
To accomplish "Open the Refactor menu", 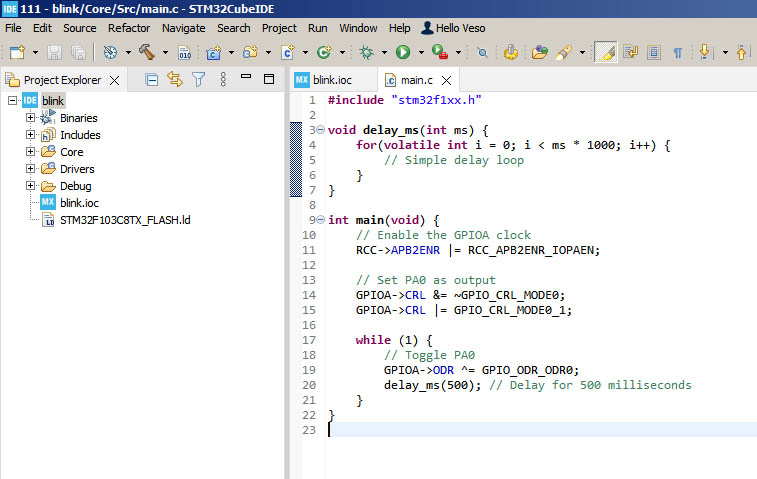I will pos(128,28).
